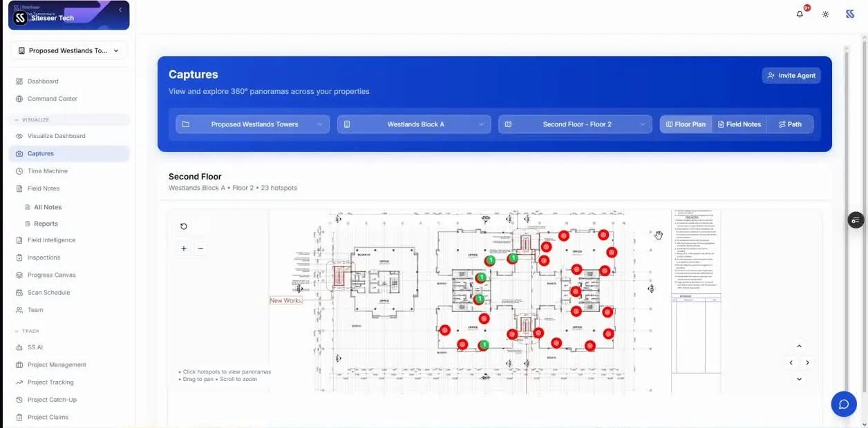Screen dimensions: 868x428
Task: Switch to the Floor Plan tab
Action: pyautogui.click(x=686, y=124)
